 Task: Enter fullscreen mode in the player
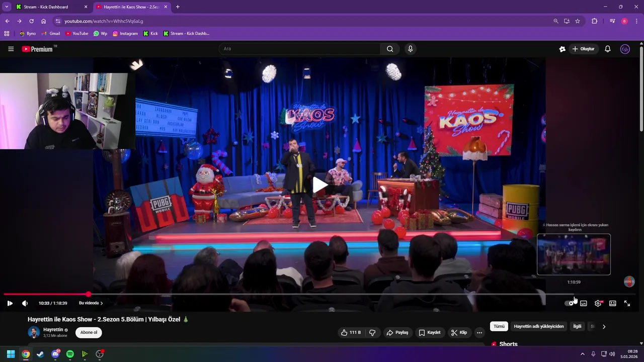point(627,303)
